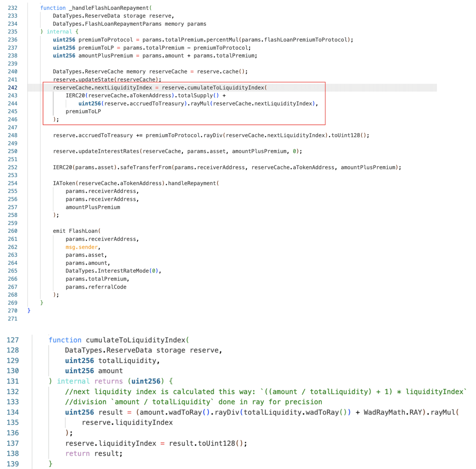Image resolution: width=476 pixels, height=469 pixels.
Task: Click WadRayMath.RAY on line 134
Action: [393, 412]
